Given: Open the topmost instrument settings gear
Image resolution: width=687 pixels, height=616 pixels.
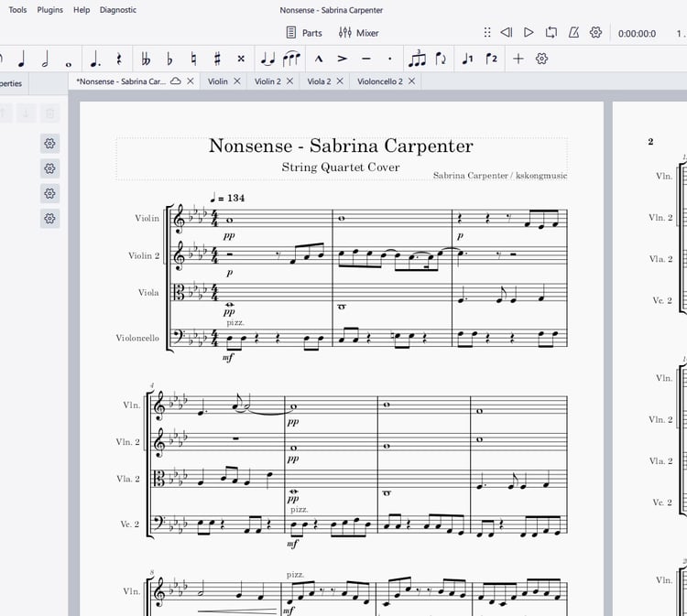Looking at the screenshot, I should click(x=50, y=144).
